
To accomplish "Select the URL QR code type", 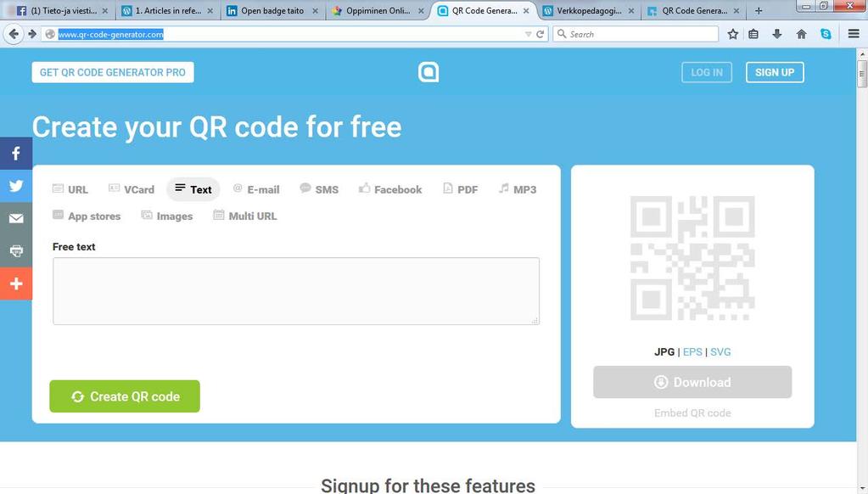I will coord(70,189).
